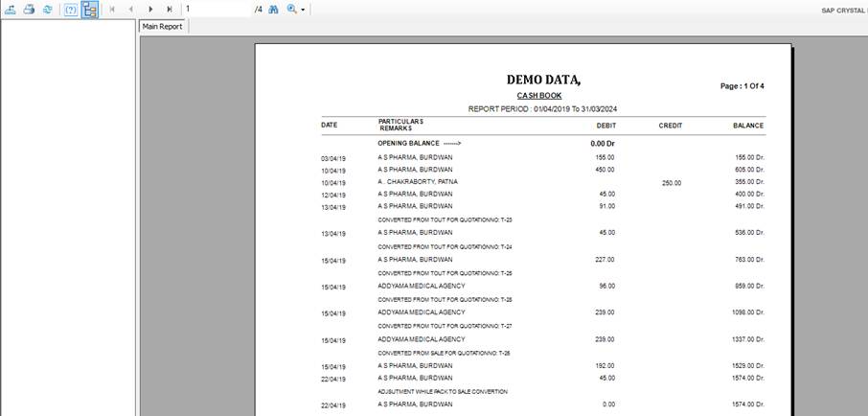Go to the previous page

pyautogui.click(x=131, y=9)
